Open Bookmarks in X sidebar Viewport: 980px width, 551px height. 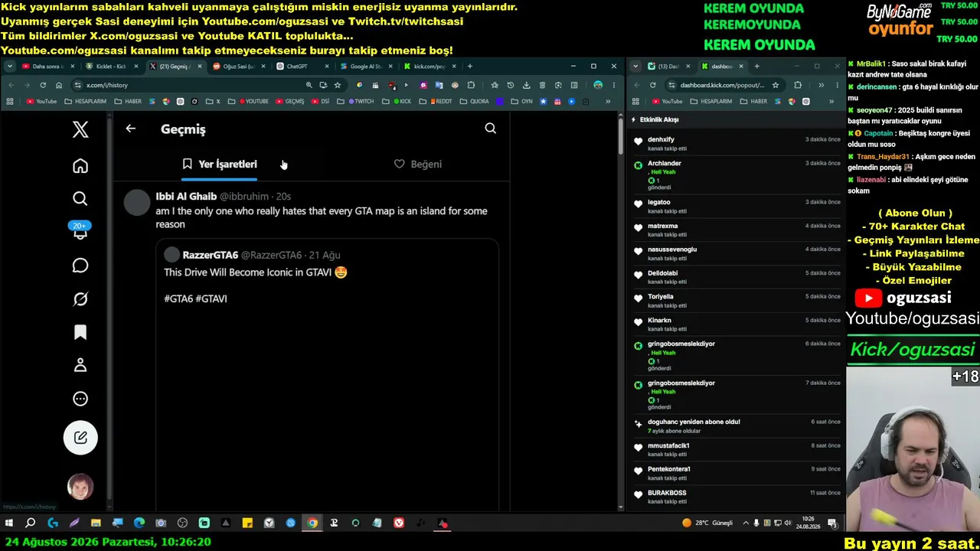click(x=80, y=332)
